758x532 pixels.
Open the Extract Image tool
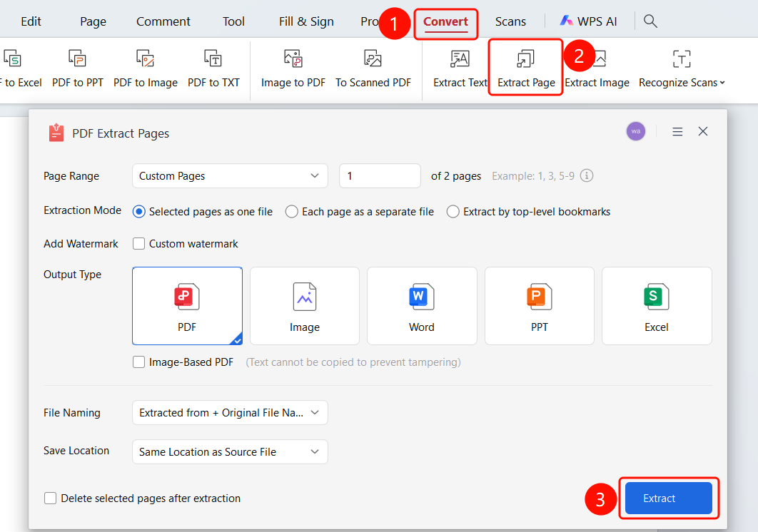click(x=597, y=68)
